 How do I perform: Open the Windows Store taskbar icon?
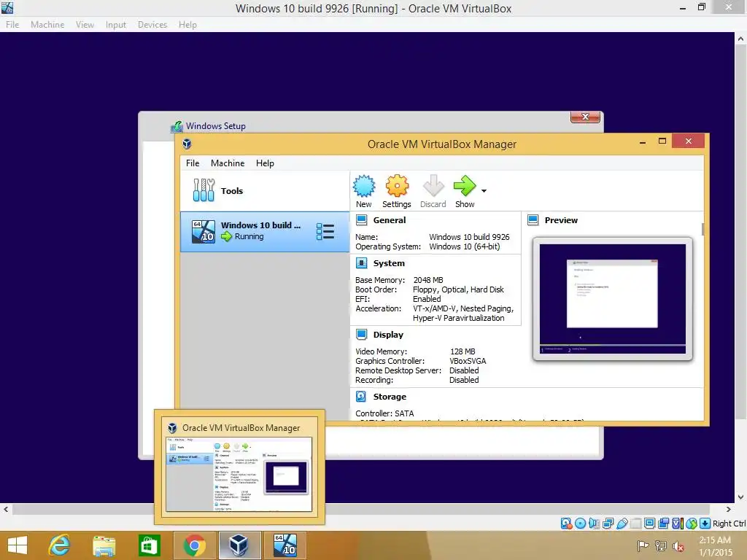point(149,545)
